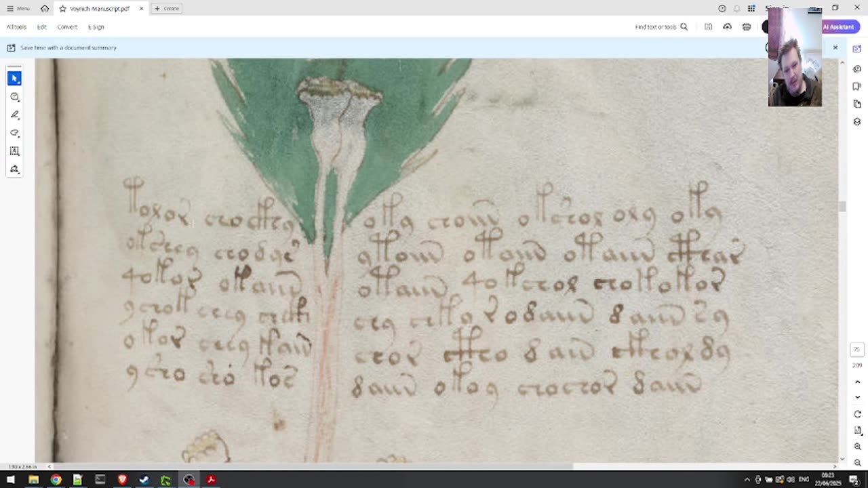The height and width of the screenshot is (488, 868).
Task: Open the All tools menu
Action: [x=16, y=27]
